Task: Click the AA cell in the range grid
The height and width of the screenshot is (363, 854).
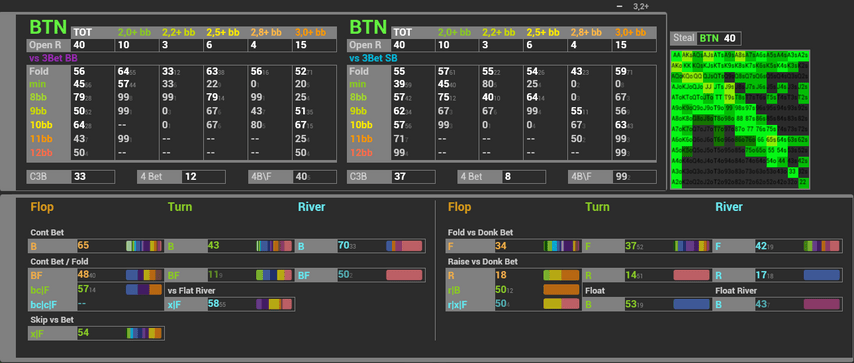Action: pyautogui.click(x=676, y=55)
